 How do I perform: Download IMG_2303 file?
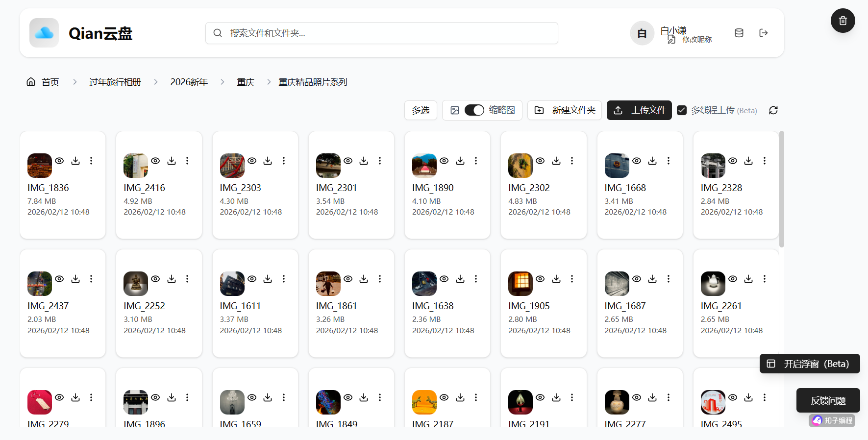point(268,161)
